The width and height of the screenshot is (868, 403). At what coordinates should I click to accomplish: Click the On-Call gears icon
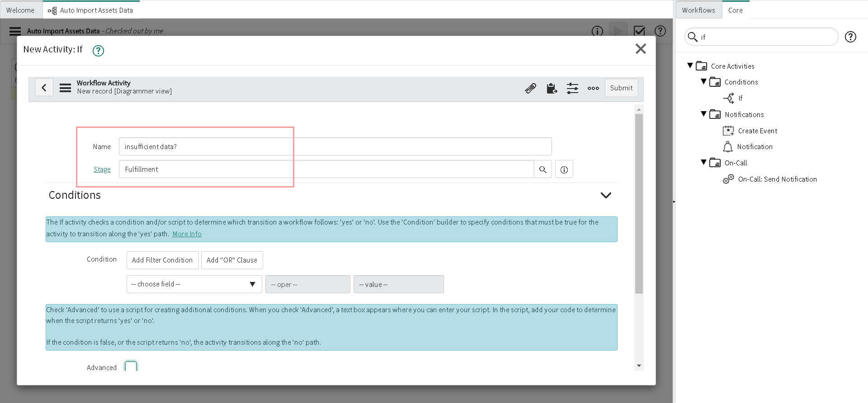tap(728, 179)
